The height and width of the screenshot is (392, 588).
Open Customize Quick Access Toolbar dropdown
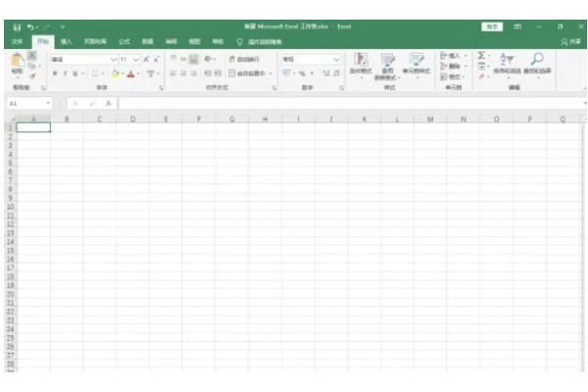click(x=63, y=27)
